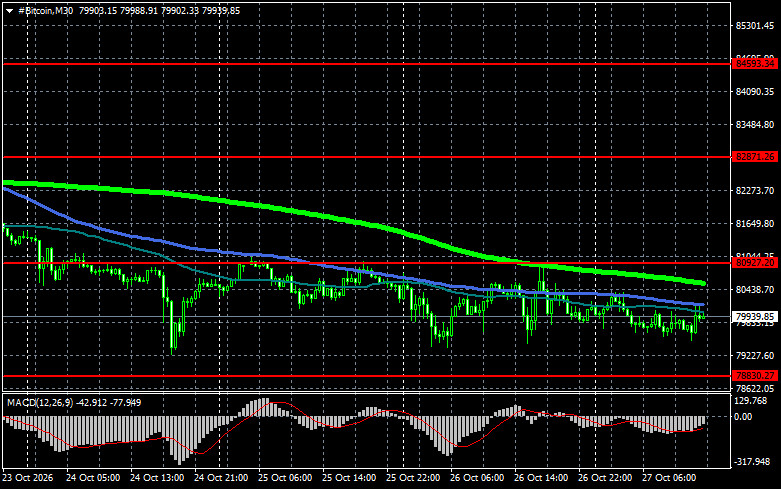Click the 26 Oct 22:00 time label
This screenshot has width=781, height=489.
(x=605, y=478)
